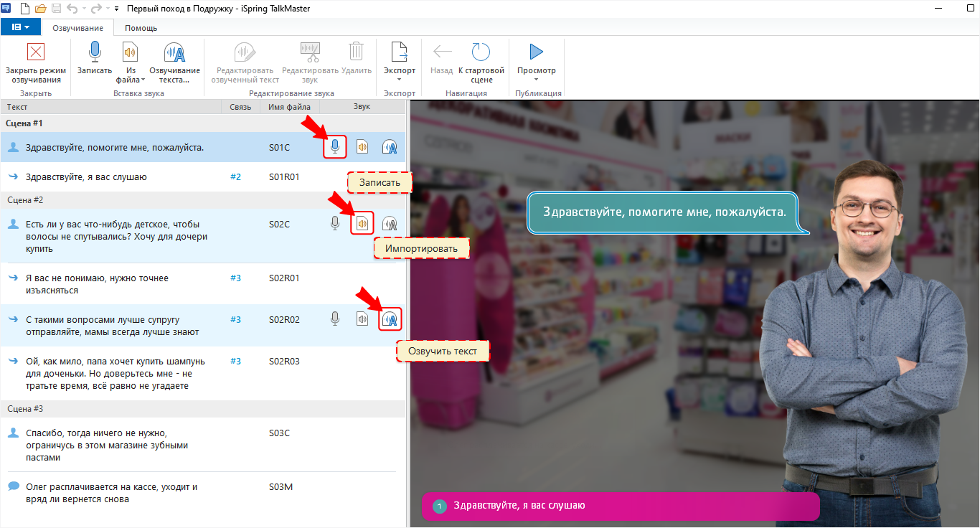Jump to К стартовой сцене
This screenshot has height=528, width=980.
click(481, 63)
